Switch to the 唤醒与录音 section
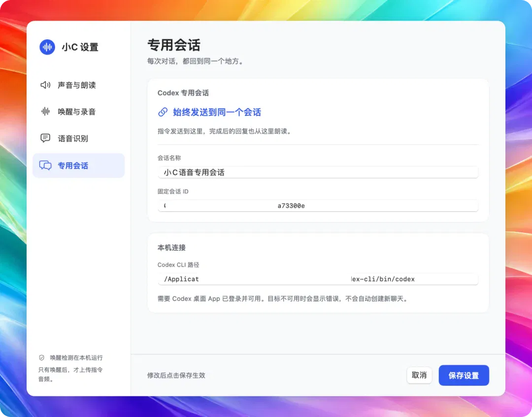Image resolution: width=532 pixels, height=417 pixels. pyautogui.click(x=79, y=111)
